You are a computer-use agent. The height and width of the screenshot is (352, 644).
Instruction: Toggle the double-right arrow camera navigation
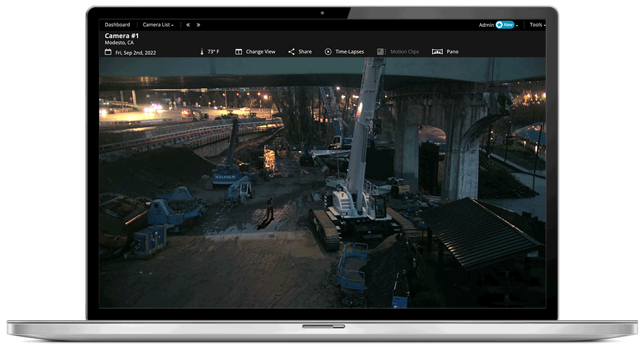(198, 24)
